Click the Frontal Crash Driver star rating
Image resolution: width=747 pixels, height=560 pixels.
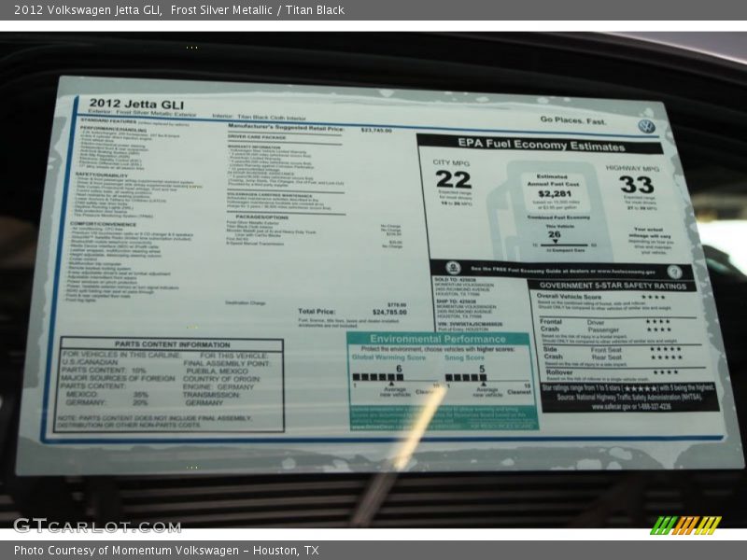(x=658, y=322)
